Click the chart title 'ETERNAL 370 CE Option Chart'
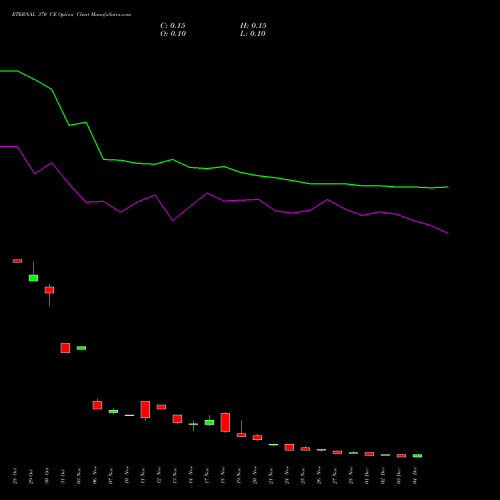This screenshot has width=500, height=500. point(51,15)
